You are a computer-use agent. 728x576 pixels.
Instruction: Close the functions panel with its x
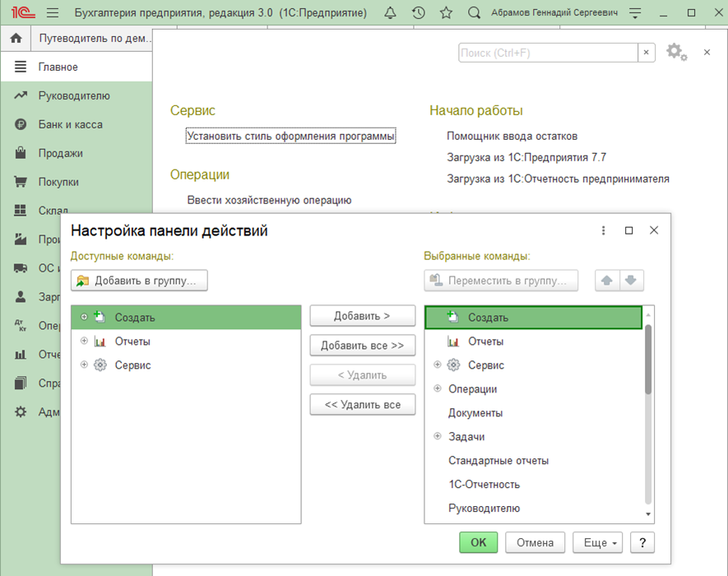click(x=707, y=52)
